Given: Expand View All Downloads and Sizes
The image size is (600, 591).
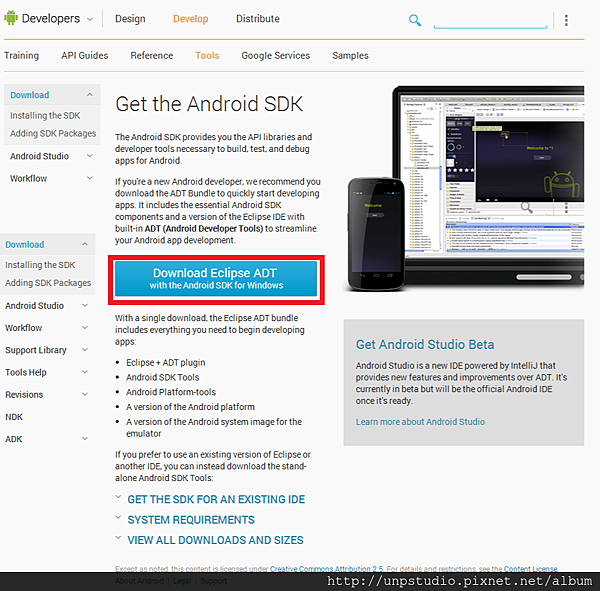Looking at the screenshot, I should (x=215, y=540).
